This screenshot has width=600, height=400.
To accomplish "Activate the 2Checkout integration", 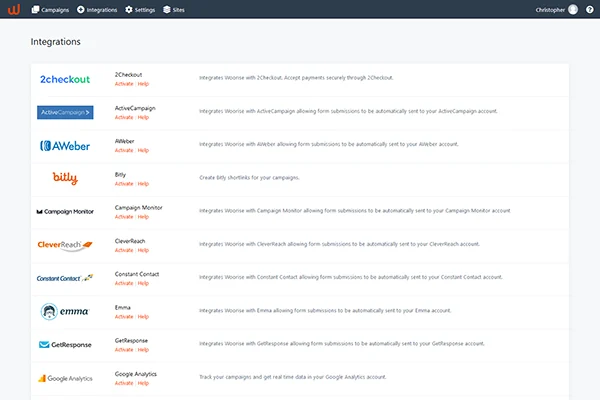I will click(x=123, y=84).
